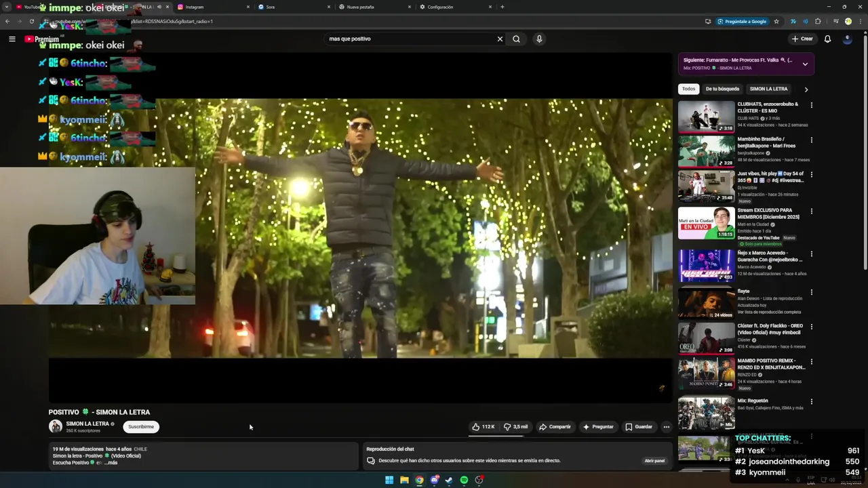The height and width of the screenshot is (488, 868).
Task: Click the main video player
Action: pyautogui.click(x=360, y=228)
